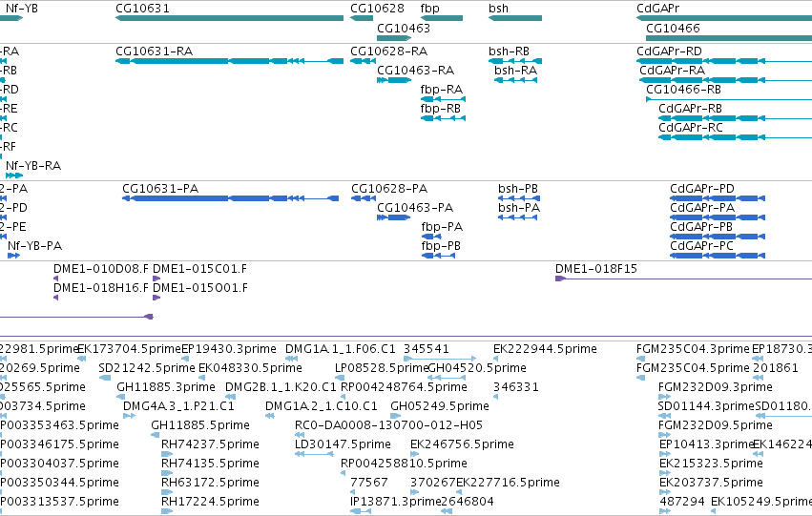
Task: Select EST SD21242.5prime
Action: click(105, 378)
